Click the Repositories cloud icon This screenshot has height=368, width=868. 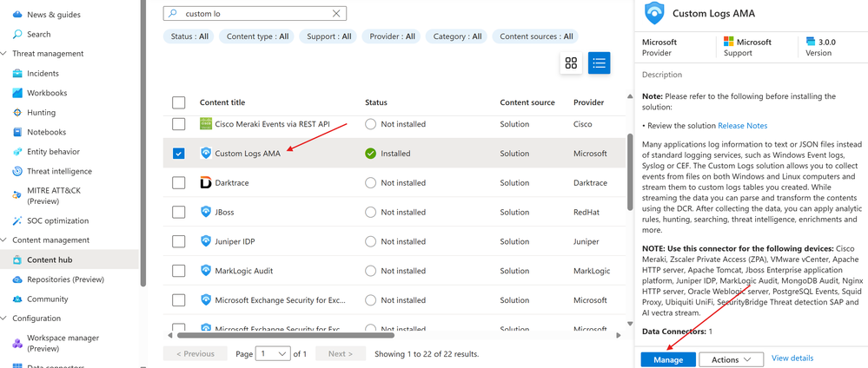coord(17,279)
